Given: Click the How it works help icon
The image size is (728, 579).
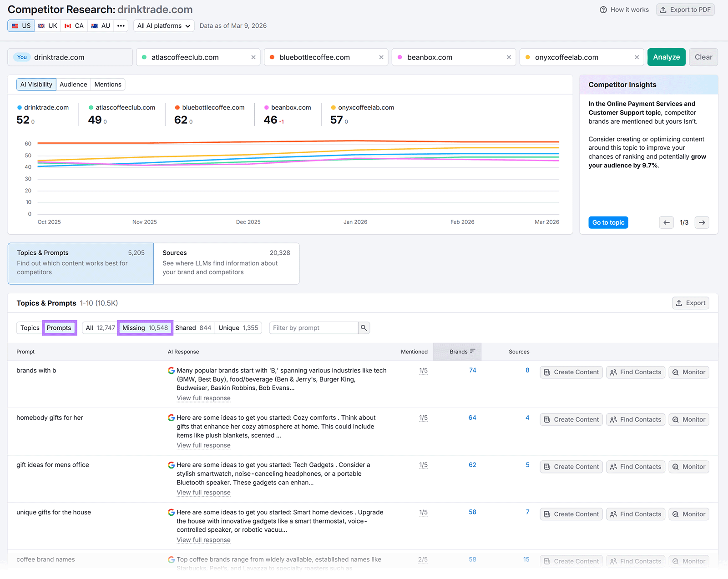Looking at the screenshot, I should 603,10.
